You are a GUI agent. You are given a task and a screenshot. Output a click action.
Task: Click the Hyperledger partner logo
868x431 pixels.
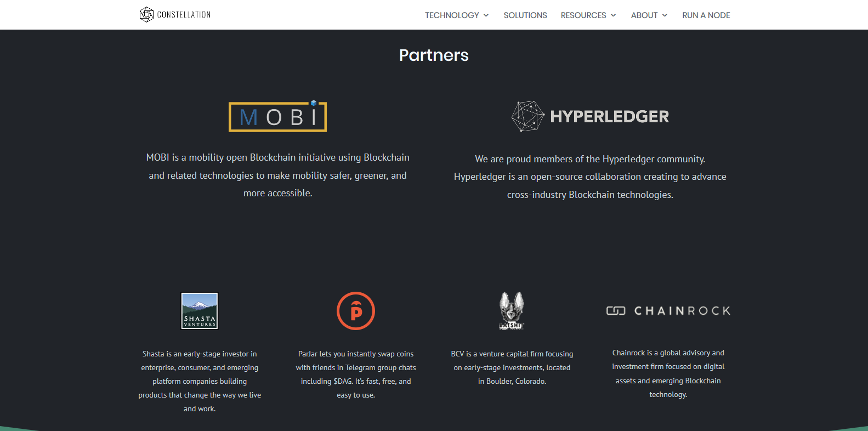(x=590, y=116)
